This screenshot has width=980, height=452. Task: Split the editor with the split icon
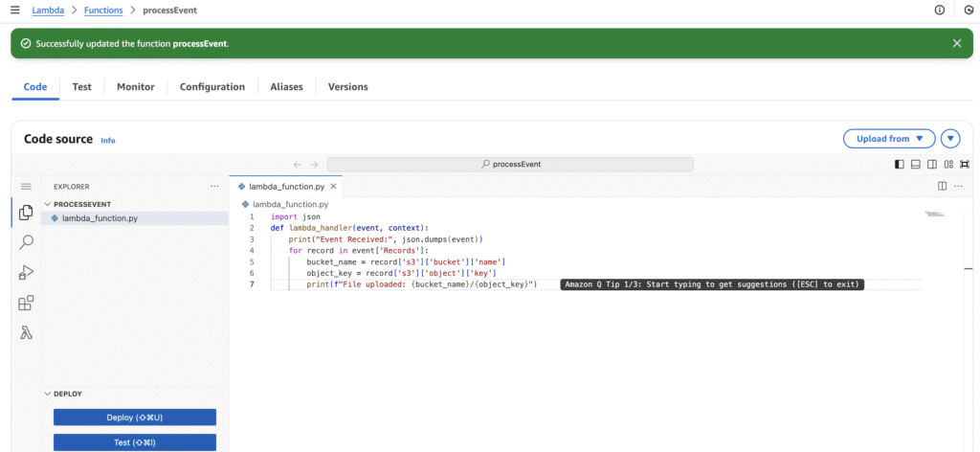(943, 187)
